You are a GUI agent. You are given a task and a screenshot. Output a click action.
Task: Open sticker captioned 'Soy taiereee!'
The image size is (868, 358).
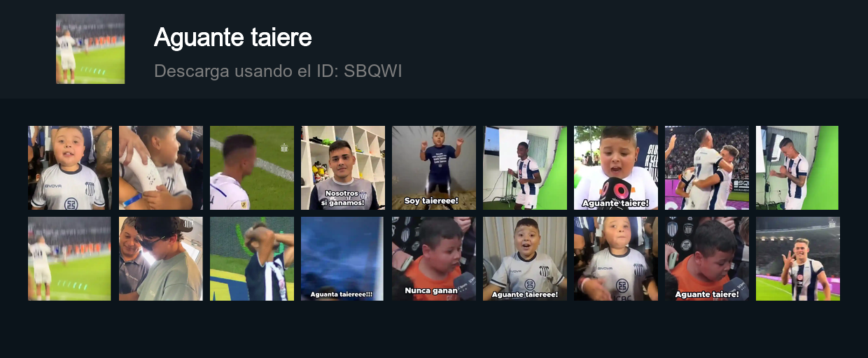pyautogui.click(x=434, y=168)
